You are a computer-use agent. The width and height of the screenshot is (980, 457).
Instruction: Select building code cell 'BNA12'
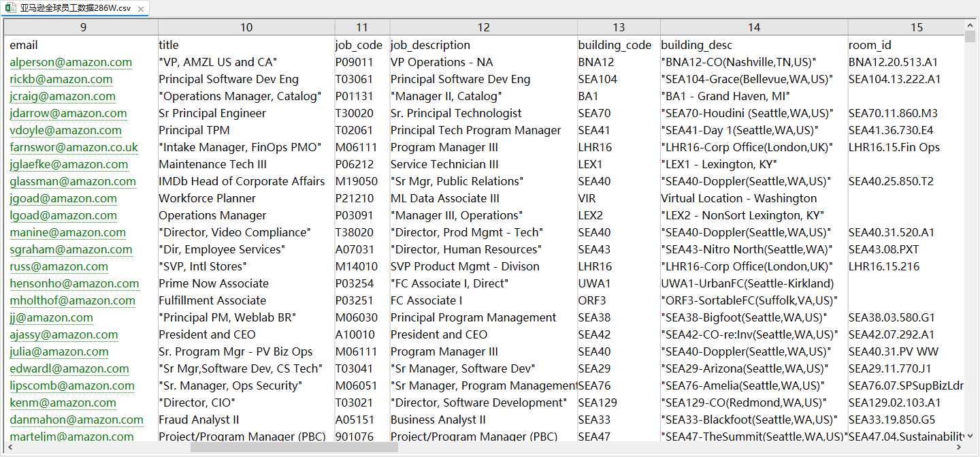coord(619,62)
